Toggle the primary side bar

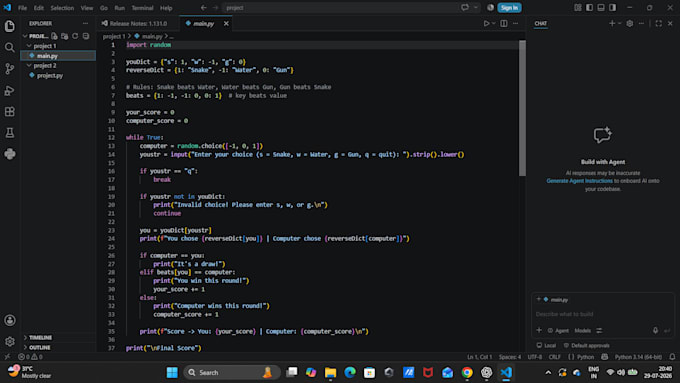[x=589, y=8]
